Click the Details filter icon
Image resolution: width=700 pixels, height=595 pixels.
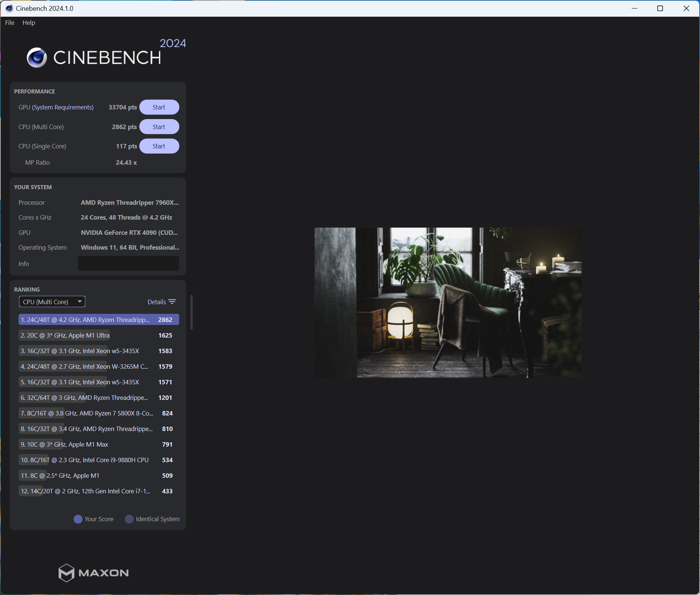click(172, 302)
